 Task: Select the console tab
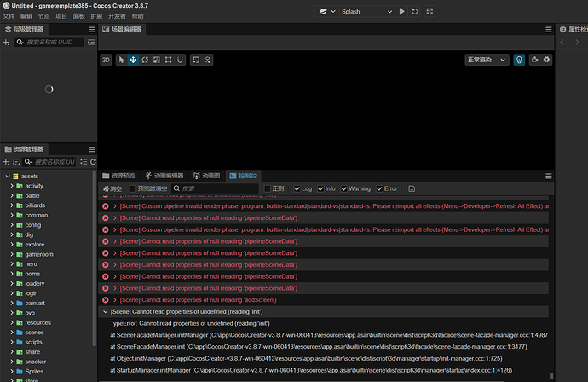(243, 176)
